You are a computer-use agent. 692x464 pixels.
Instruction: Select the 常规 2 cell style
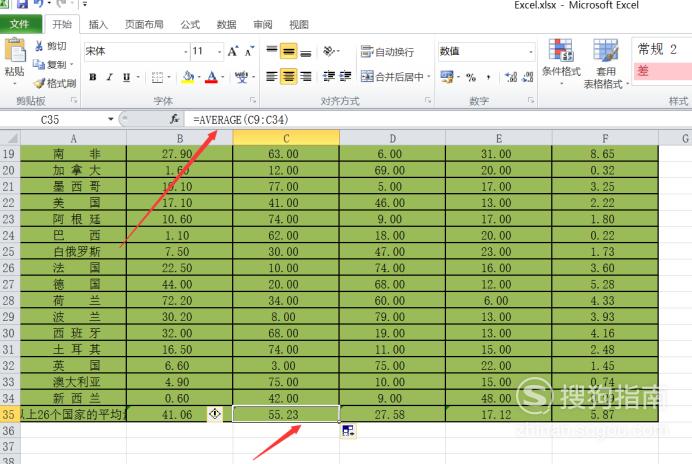pyautogui.click(x=662, y=49)
